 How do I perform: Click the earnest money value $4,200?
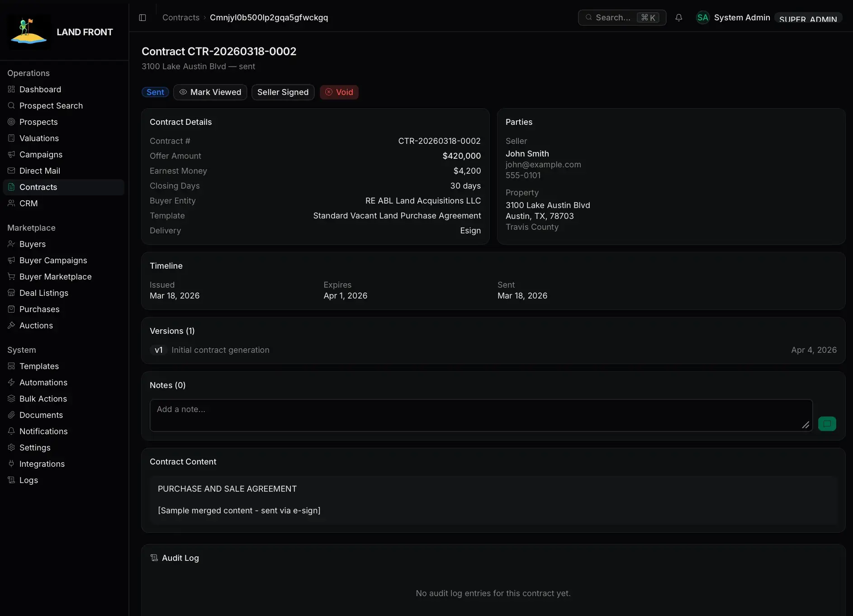(467, 171)
